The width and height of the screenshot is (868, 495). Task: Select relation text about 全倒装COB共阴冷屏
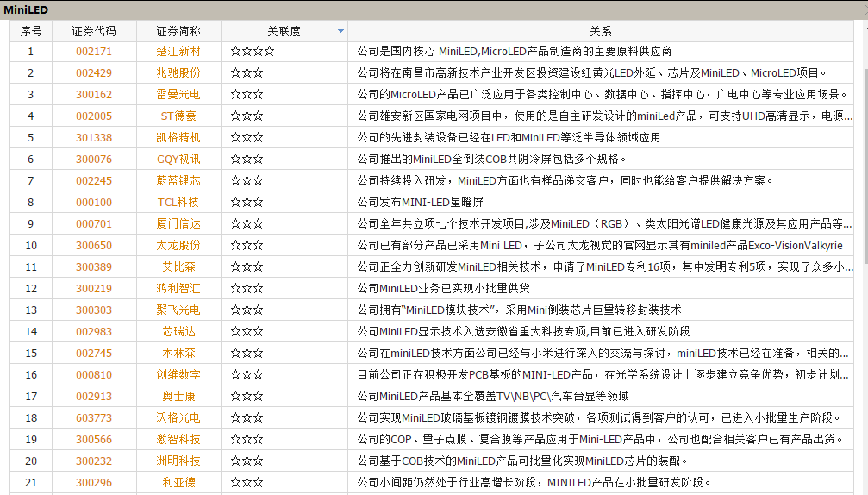[x=491, y=160]
